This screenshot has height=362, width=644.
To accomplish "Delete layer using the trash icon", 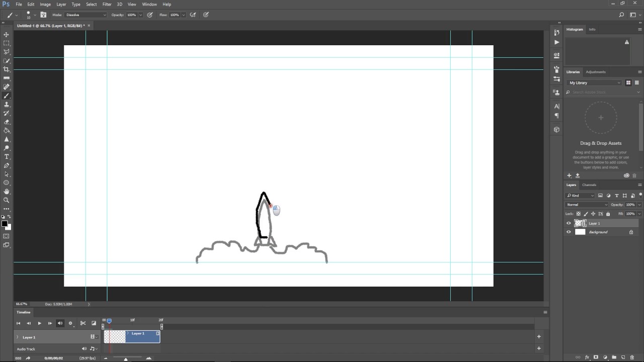I will (x=632, y=357).
